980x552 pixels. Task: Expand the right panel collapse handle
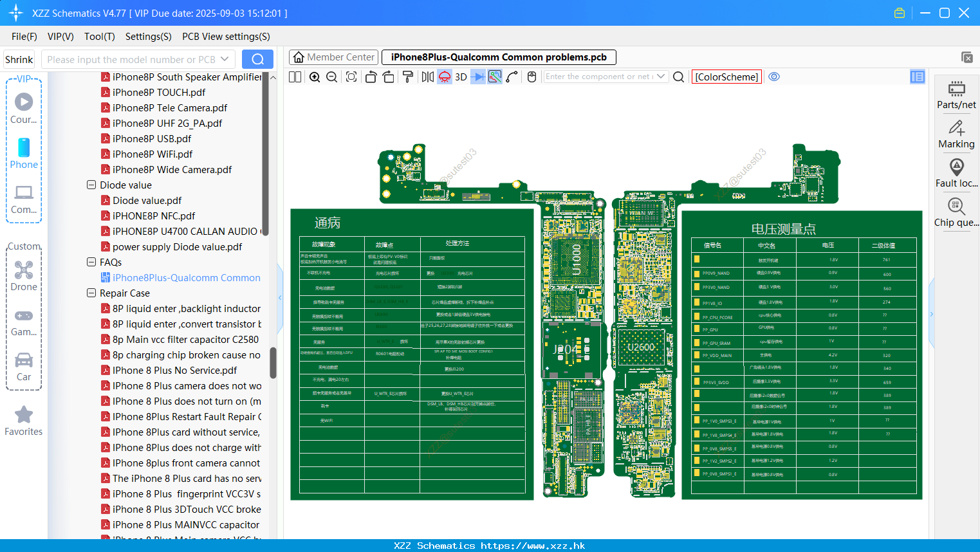(x=931, y=314)
